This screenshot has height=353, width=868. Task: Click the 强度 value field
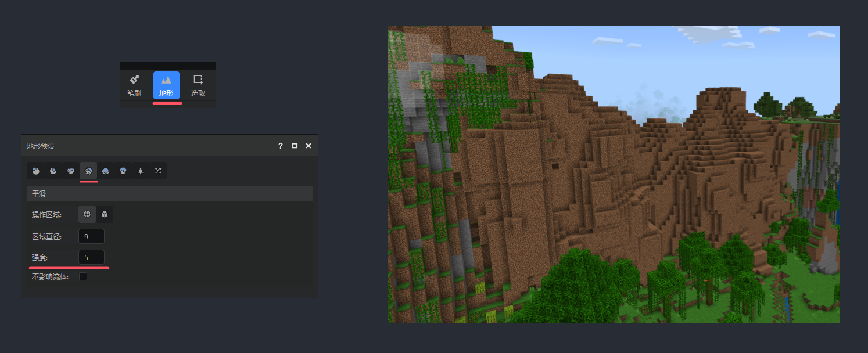(x=91, y=257)
